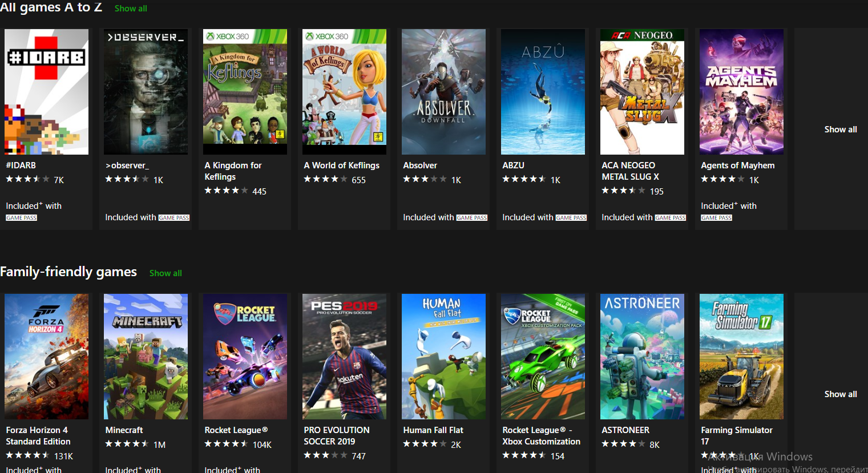Click A Kingdom for Keflings title
The height and width of the screenshot is (473, 868).
coord(233,171)
